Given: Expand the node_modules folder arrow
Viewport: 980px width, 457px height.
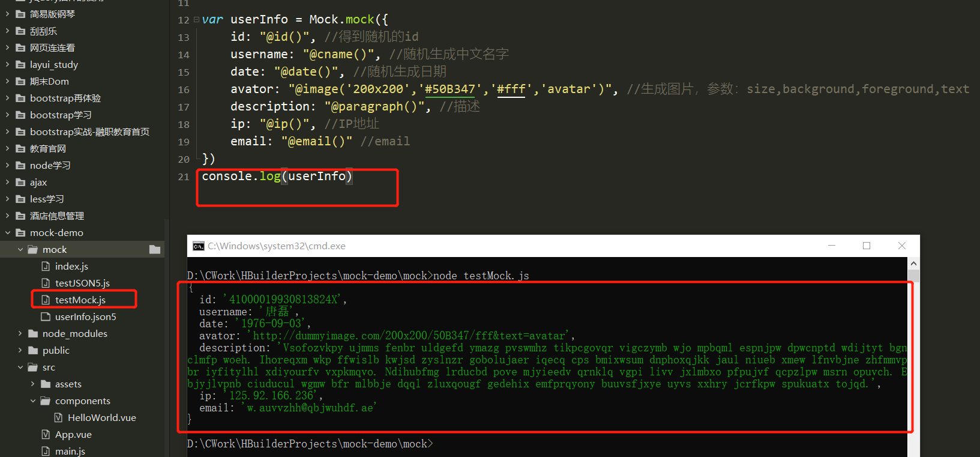Looking at the screenshot, I should pyautogui.click(x=20, y=333).
